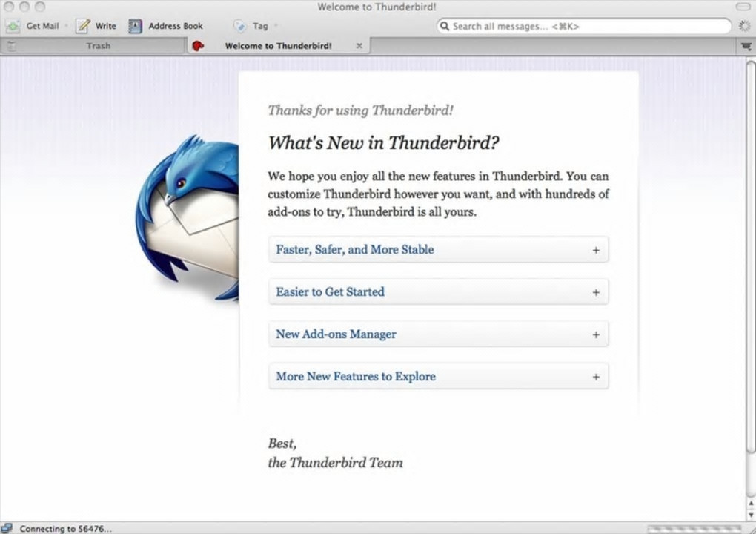Select the Welcome to Thunderbird! tab
Image resolution: width=756 pixels, height=534 pixels.
[278, 46]
